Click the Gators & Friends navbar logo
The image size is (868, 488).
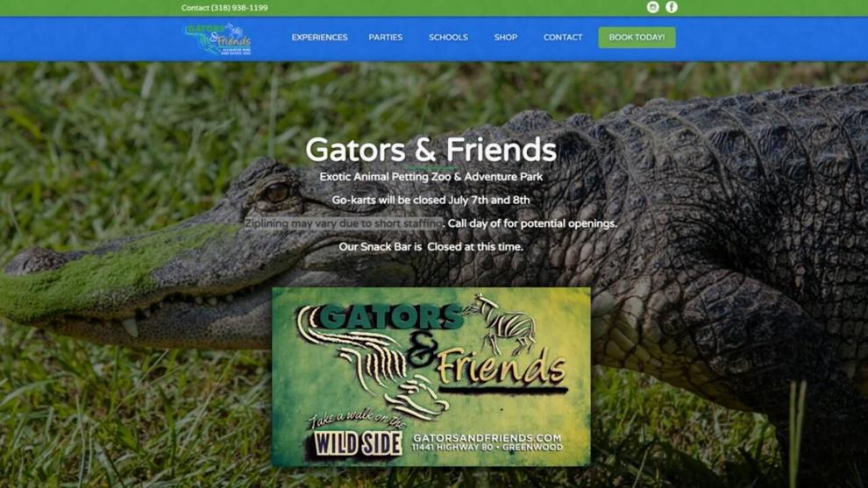click(x=217, y=39)
